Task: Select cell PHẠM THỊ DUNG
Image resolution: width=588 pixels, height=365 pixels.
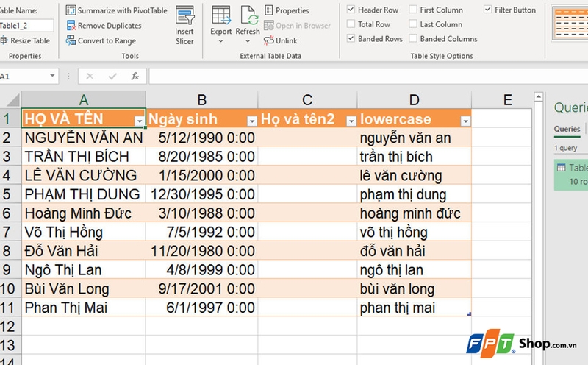Action: point(84,194)
